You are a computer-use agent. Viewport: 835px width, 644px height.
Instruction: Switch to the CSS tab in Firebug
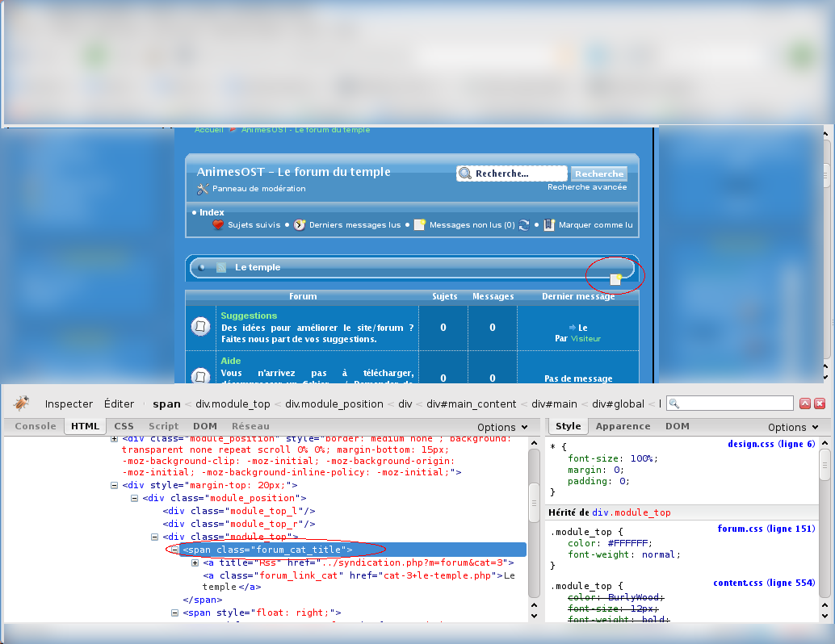pos(124,426)
